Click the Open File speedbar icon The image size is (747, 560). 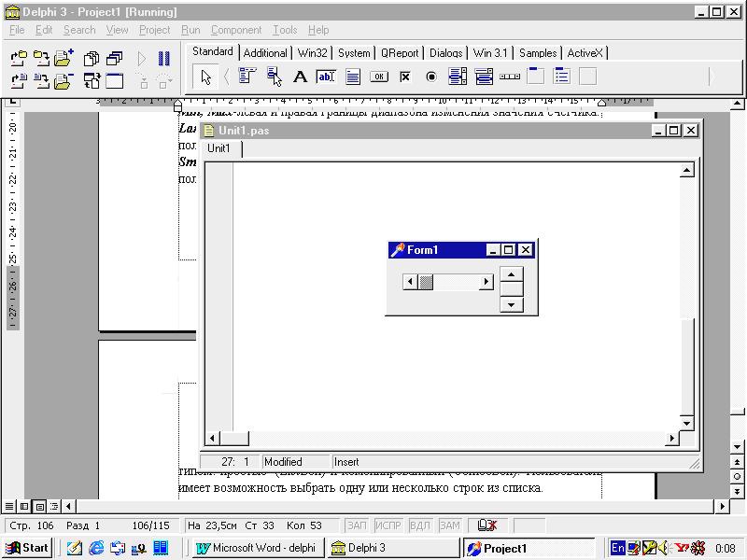coord(19,81)
